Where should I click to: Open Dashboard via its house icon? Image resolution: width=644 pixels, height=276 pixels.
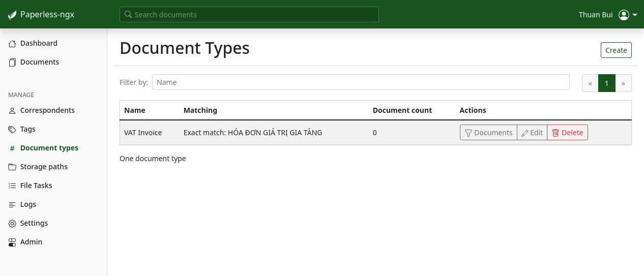point(12,44)
